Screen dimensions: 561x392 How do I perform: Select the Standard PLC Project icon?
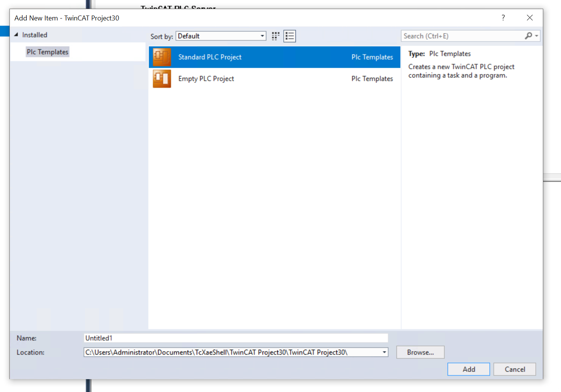[162, 57]
